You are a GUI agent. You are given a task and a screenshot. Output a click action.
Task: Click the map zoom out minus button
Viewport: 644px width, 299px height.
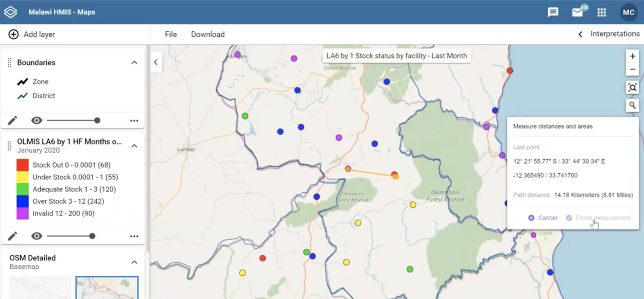point(632,69)
